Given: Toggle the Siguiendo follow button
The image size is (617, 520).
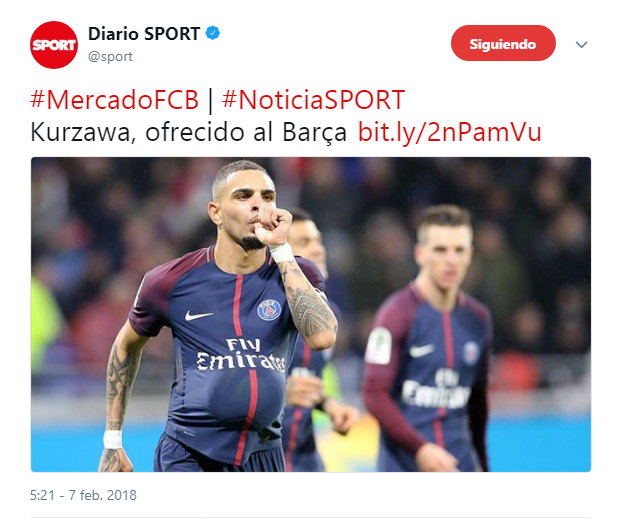Looking at the screenshot, I should coord(503,43).
